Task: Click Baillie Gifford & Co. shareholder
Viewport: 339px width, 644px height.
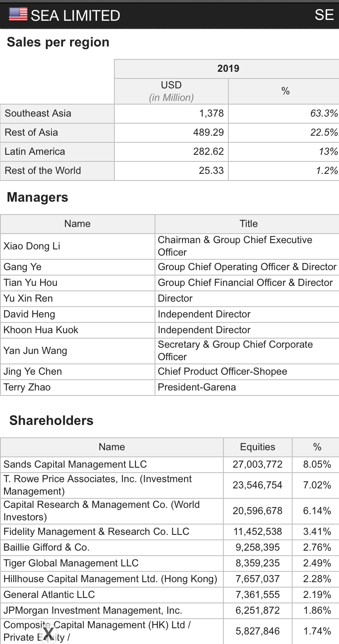Action: coord(46,547)
